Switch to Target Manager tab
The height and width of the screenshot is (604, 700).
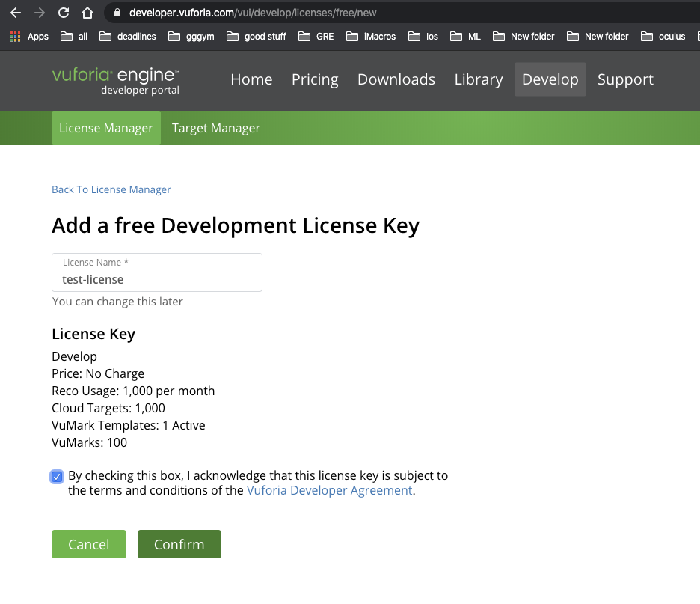click(215, 128)
